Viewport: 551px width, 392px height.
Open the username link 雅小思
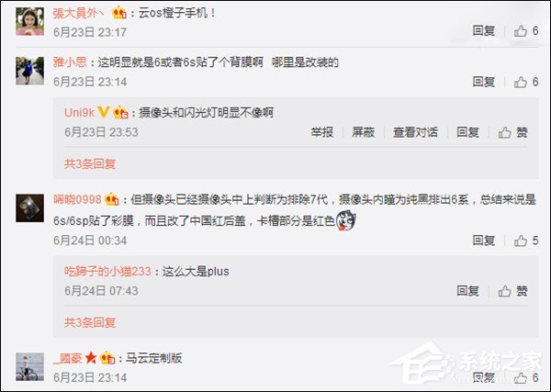pyautogui.click(x=70, y=62)
